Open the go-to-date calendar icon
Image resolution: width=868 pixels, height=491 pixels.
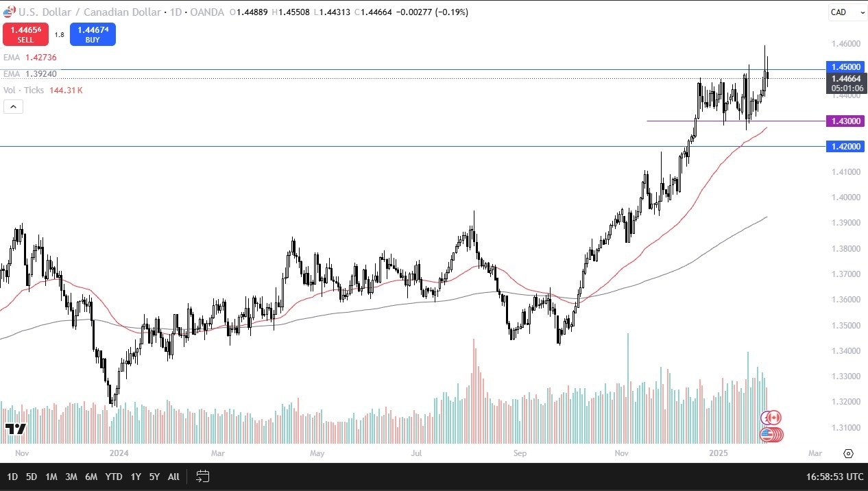(x=202, y=476)
